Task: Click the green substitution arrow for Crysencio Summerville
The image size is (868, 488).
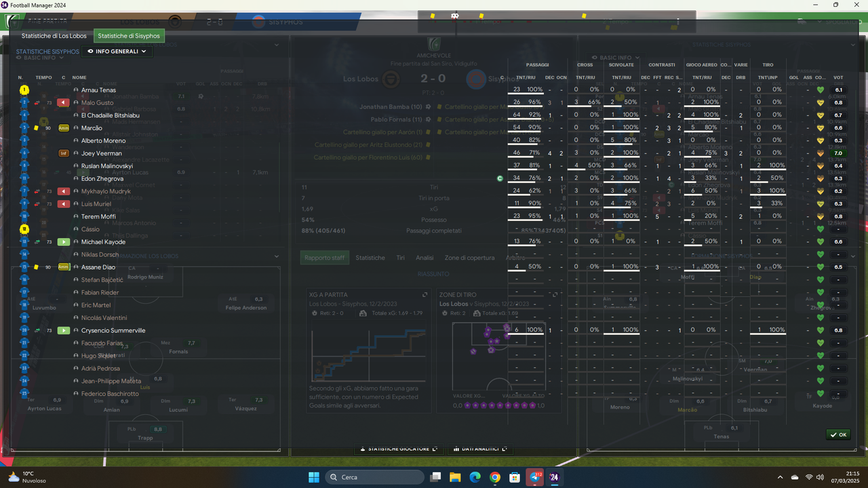Action: point(63,331)
